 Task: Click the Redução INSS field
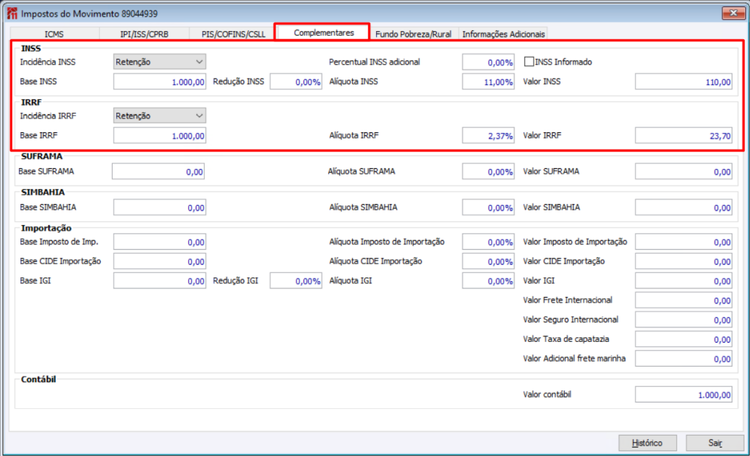[296, 82]
